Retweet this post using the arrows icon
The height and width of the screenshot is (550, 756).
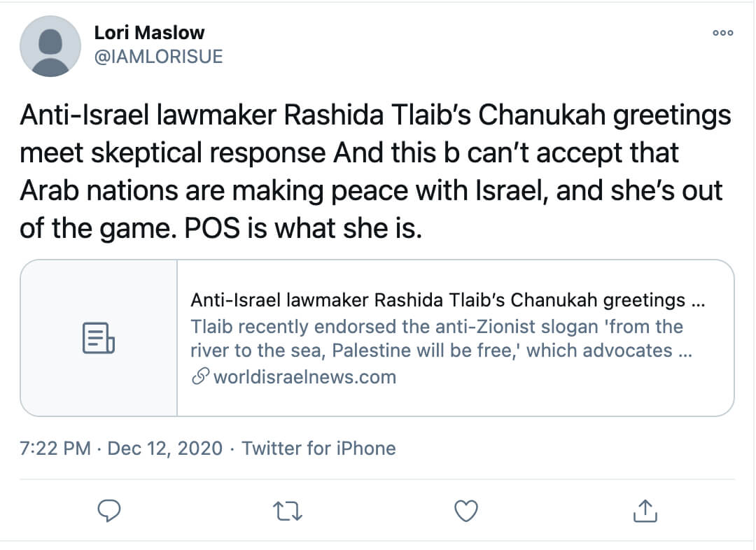click(288, 512)
